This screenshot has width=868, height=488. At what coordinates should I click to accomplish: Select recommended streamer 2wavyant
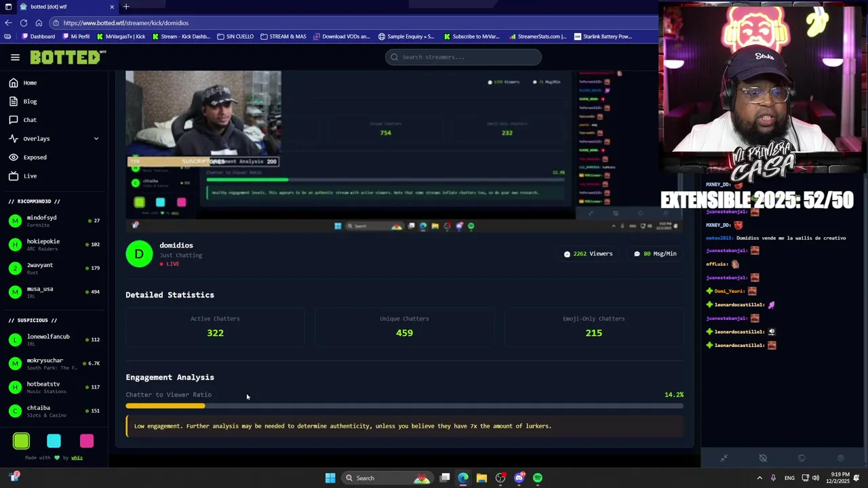(54, 268)
